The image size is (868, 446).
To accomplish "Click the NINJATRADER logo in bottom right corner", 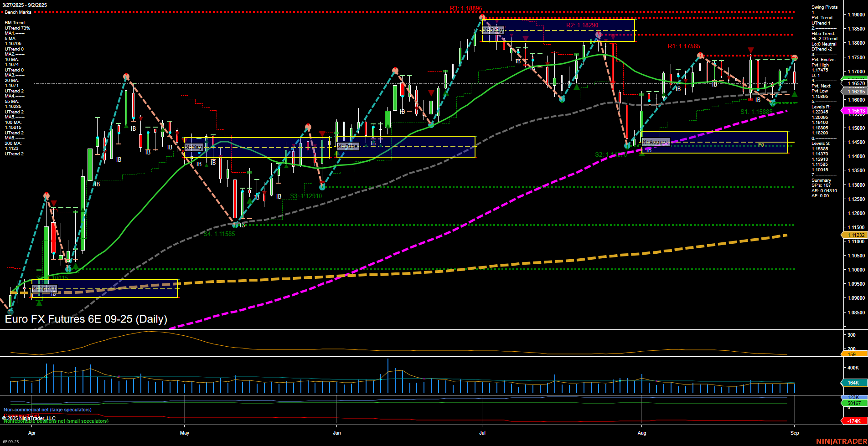I will pos(841,441).
